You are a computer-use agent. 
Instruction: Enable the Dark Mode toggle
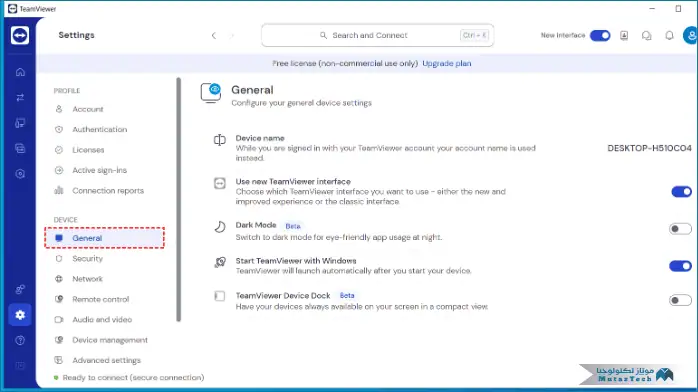click(x=680, y=229)
